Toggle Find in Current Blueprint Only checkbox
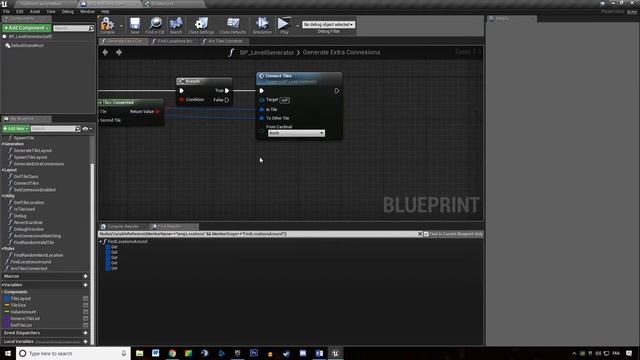 [426, 234]
